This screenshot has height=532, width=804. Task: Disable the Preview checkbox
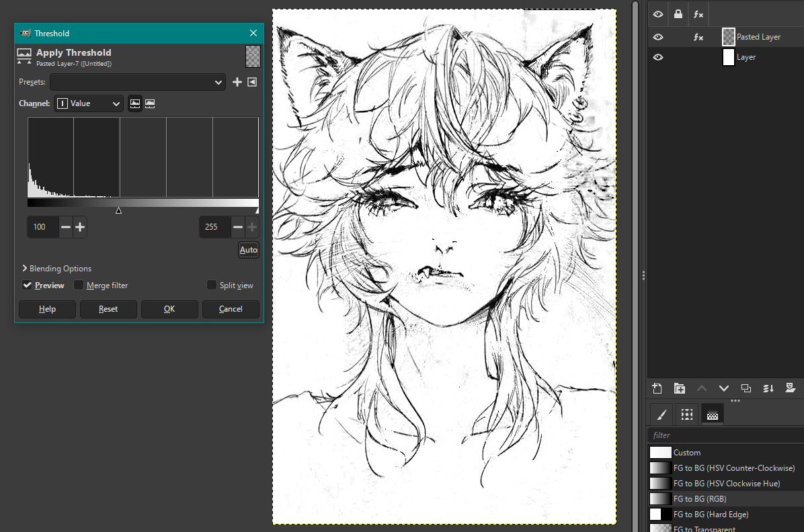tap(27, 285)
